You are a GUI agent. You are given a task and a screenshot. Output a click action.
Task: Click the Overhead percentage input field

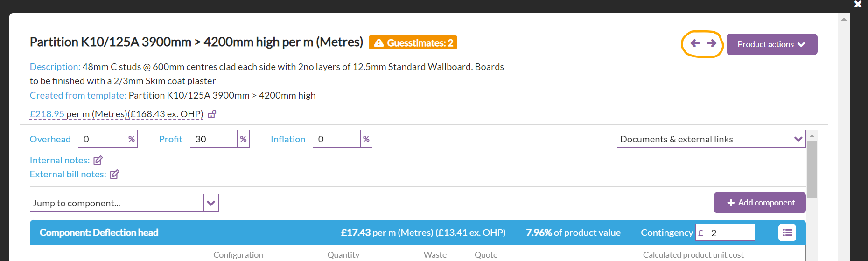click(x=102, y=139)
